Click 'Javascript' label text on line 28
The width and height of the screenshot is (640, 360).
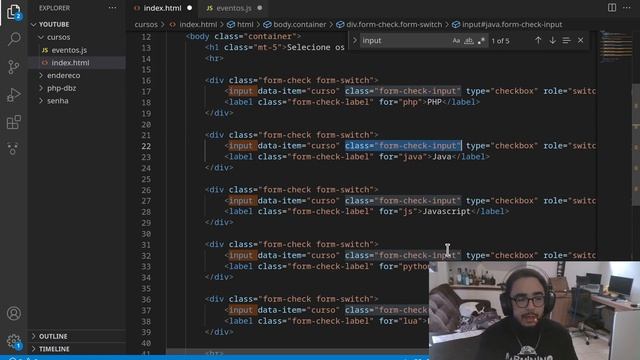point(447,211)
